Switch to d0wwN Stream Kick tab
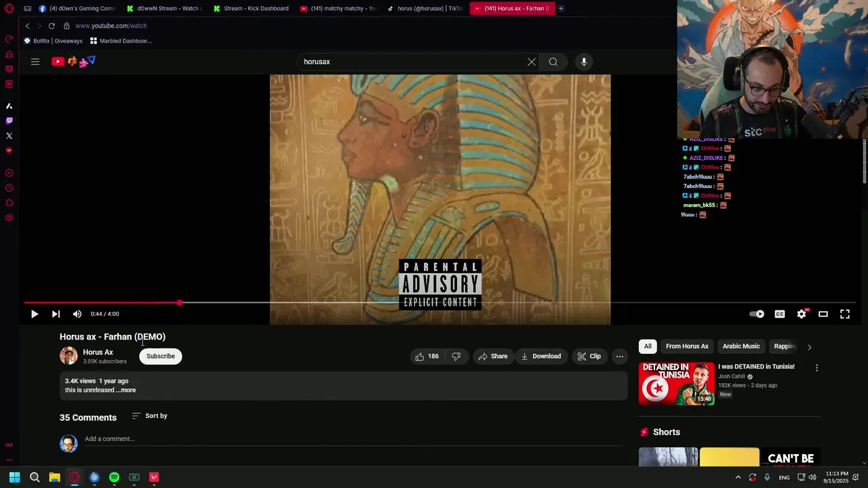 pyautogui.click(x=164, y=8)
